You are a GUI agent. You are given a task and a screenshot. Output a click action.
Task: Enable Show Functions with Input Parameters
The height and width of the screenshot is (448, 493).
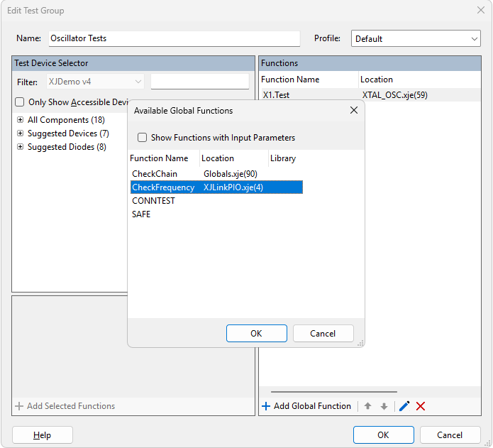143,138
